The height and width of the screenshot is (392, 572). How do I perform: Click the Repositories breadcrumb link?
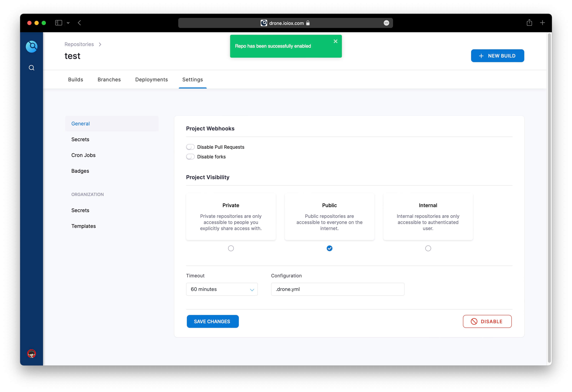click(79, 44)
